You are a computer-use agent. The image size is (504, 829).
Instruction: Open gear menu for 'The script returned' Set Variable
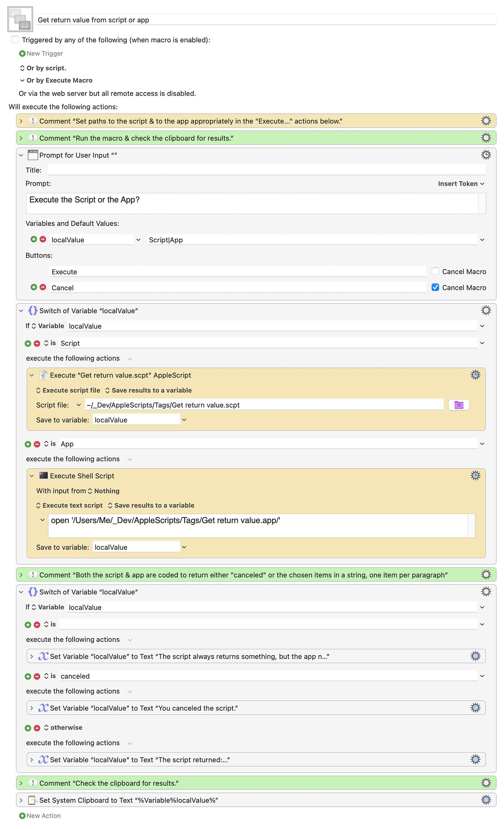pyautogui.click(x=475, y=760)
